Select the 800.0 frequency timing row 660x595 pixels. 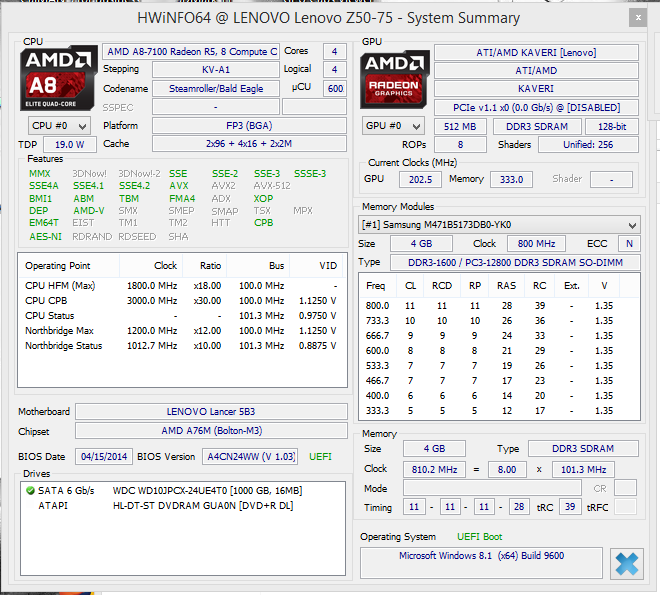[x=499, y=306]
